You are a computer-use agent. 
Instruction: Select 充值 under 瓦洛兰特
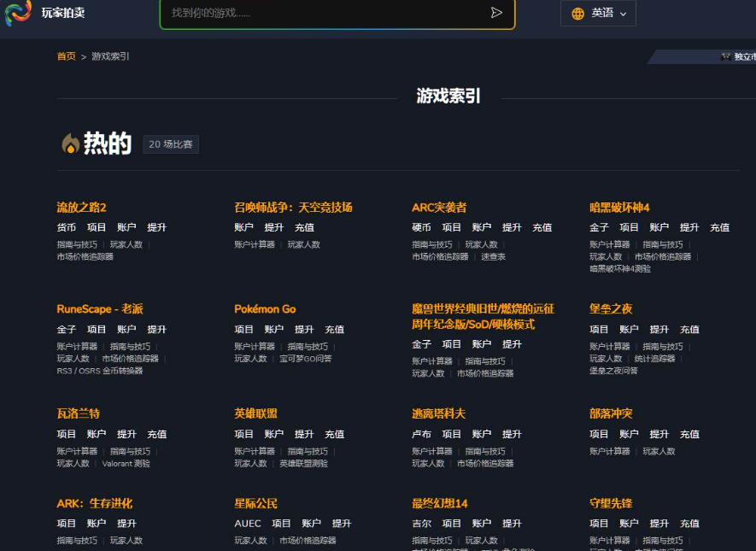[156, 434]
